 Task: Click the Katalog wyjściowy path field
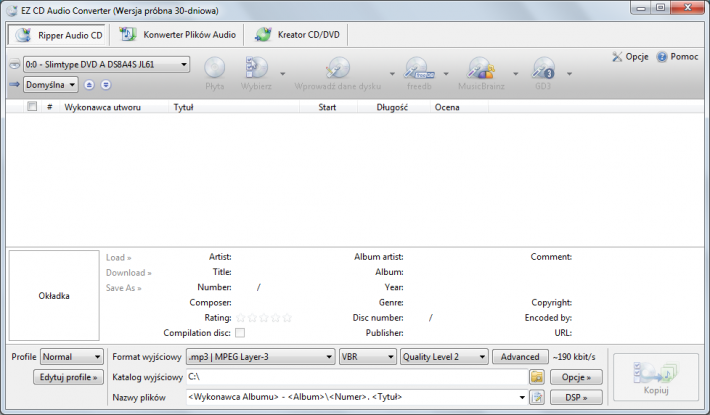tap(357, 377)
